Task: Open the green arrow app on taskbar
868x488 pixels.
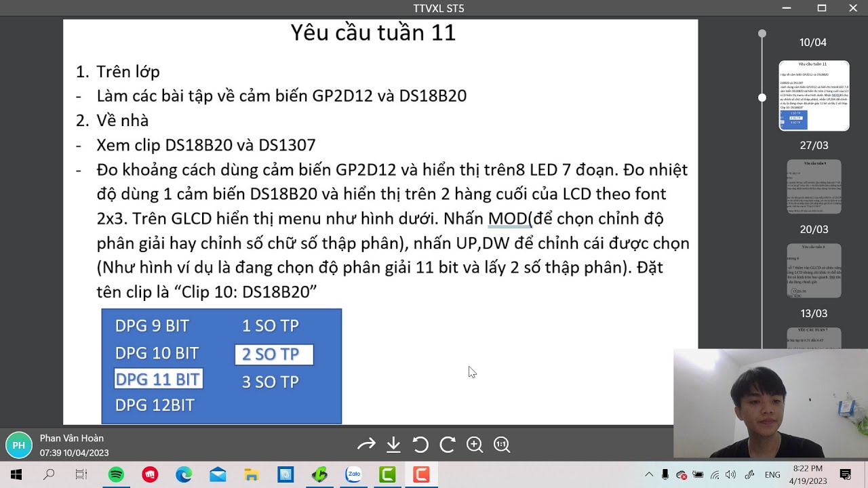Action: click(x=319, y=474)
